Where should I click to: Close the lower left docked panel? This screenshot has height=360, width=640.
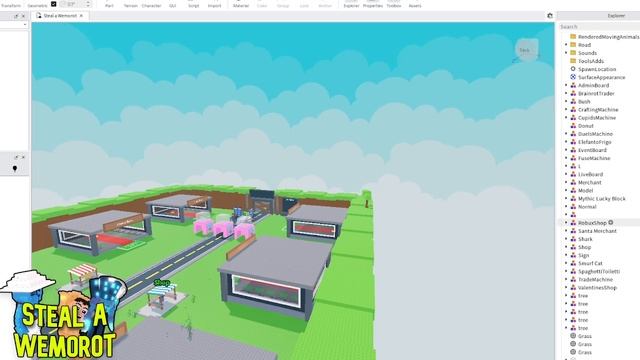click(x=23, y=157)
